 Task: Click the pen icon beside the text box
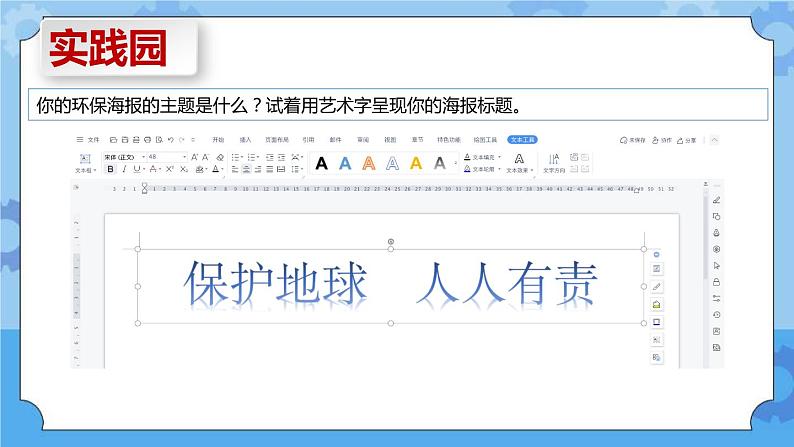click(x=656, y=288)
